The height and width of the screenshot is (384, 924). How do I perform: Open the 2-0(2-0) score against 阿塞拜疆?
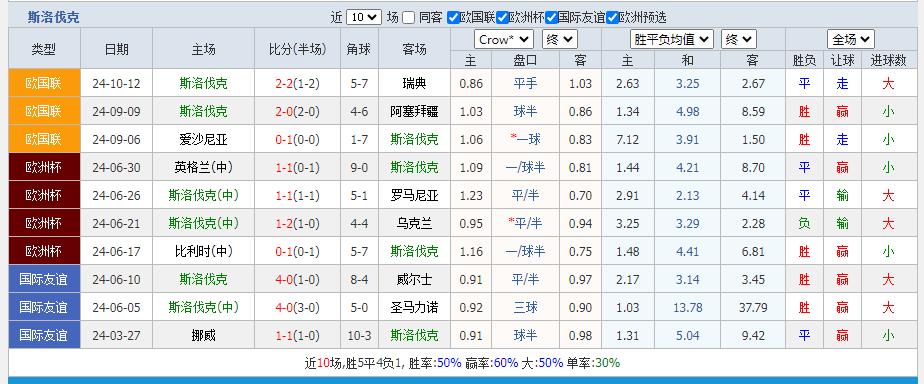coord(298,111)
